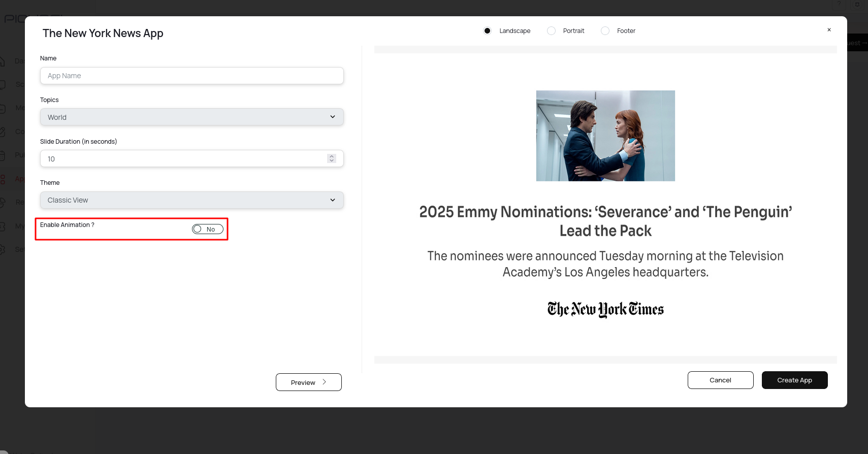The height and width of the screenshot is (454, 868).
Task: Click the Slide Duration stepper arrows
Action: (332, 158)
